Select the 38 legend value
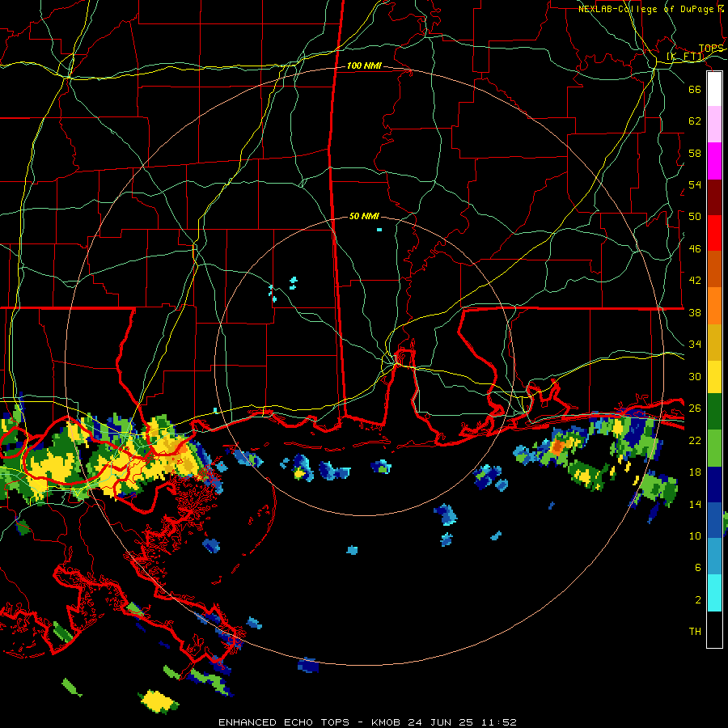Image resolution: width=728 pixels, height=728 pixels. click(695, 312)
